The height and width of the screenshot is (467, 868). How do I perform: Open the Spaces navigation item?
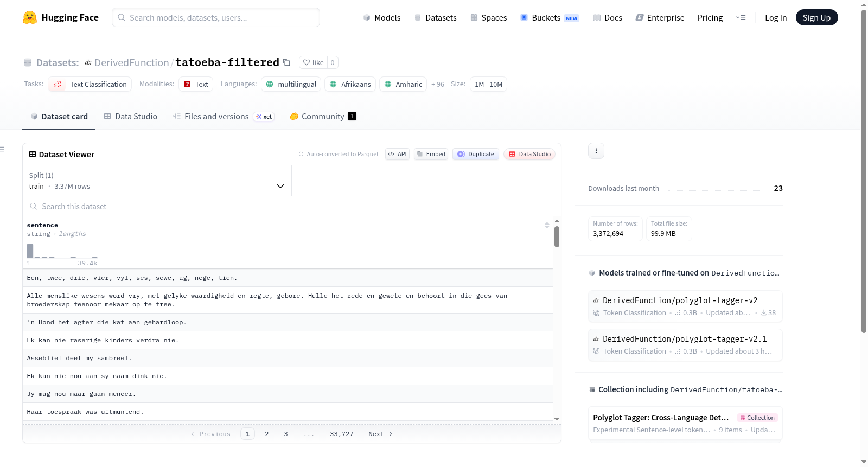(x=488, y=17)
